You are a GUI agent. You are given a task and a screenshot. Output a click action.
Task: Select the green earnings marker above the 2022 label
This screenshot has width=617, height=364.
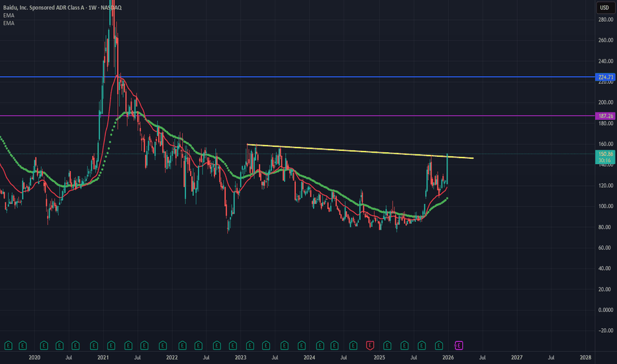(162, 345)
